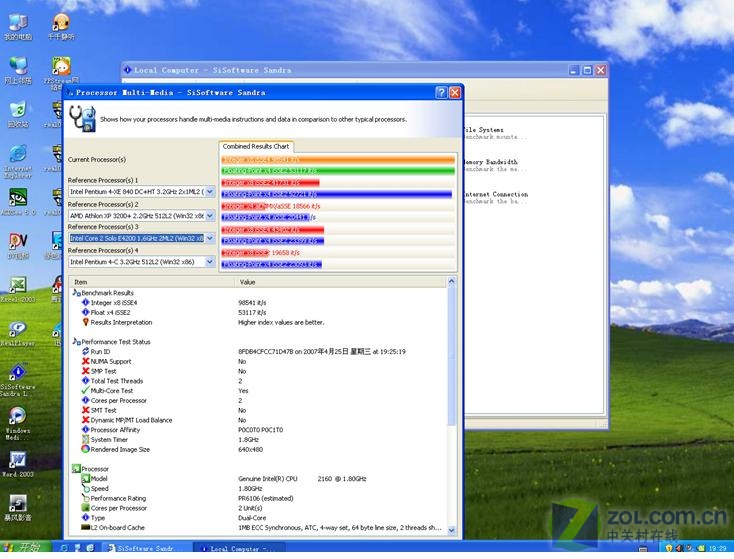Launch the 暴风影音 player desktop icon
The height and width of the screenshot is (559, 734).
coord(18,508)
